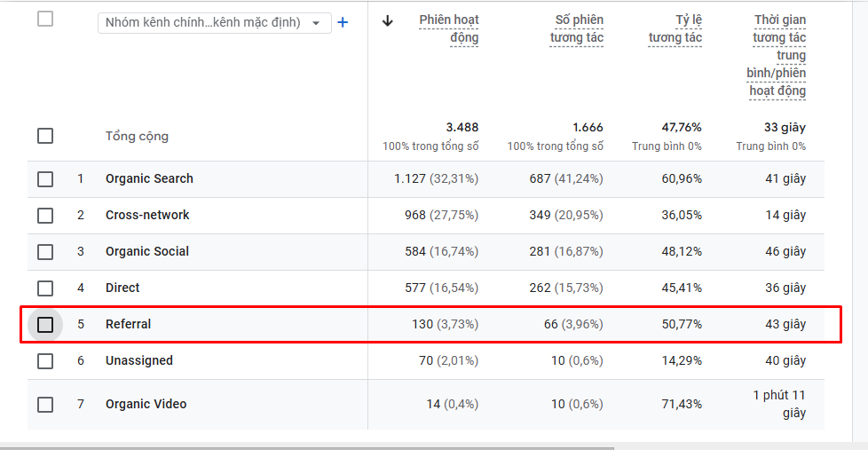The image size is (868, 450).
Task: Mark the Unassigned row checkbox
Action: [x=45, y=361]
